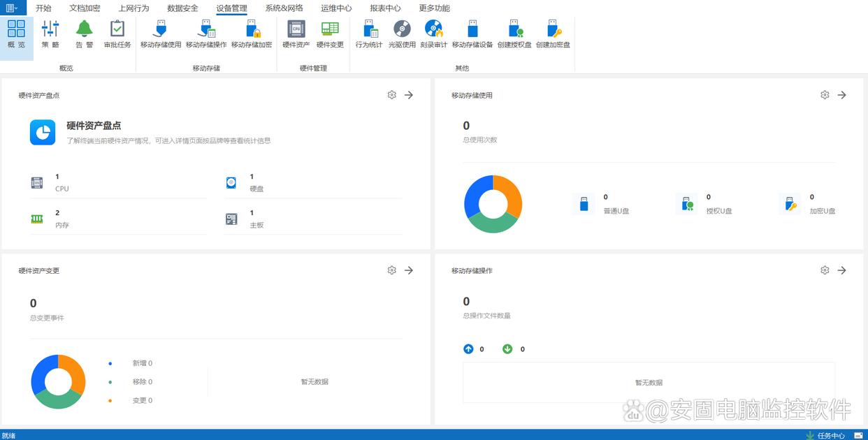The height and width of the screenshot is (440, 868).
Task: Open 行为统计 behavior statistics icon
Action: click(368, 33)
